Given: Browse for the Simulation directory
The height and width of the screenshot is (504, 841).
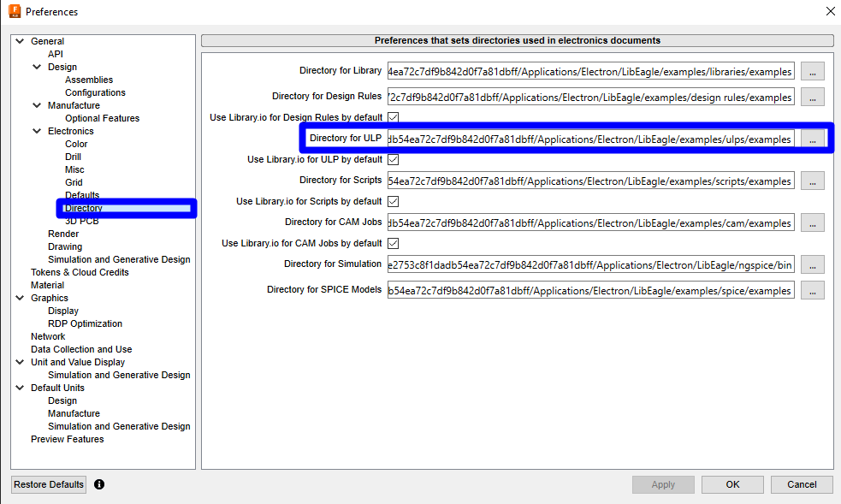Looking at the screenshot, I should 812,264.
